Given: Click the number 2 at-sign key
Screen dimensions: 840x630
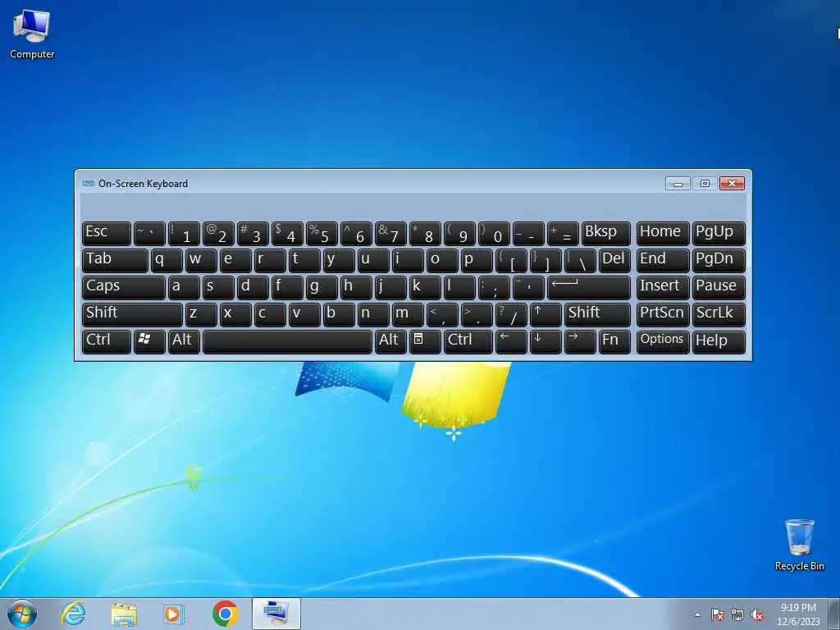Looking at the screenshot, I should pyautogui.click(x=218, y=233).
